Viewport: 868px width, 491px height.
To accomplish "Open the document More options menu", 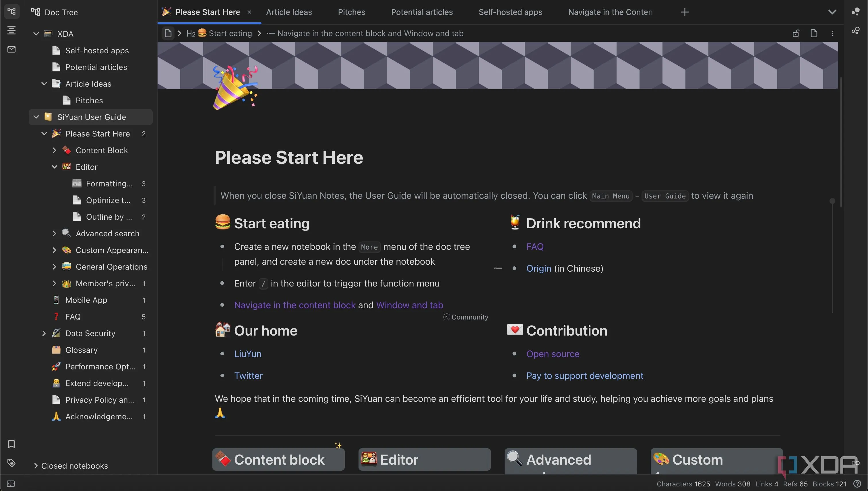I will pos(832,33).
